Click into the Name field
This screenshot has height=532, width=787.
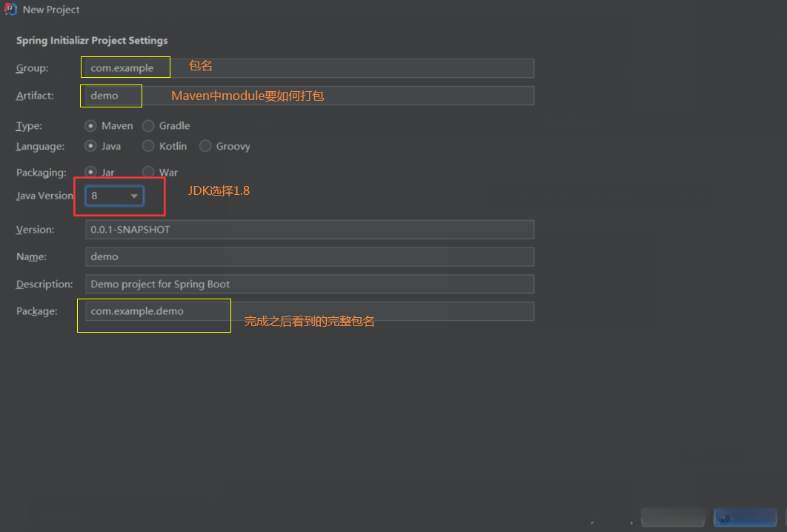coord(310,256)
